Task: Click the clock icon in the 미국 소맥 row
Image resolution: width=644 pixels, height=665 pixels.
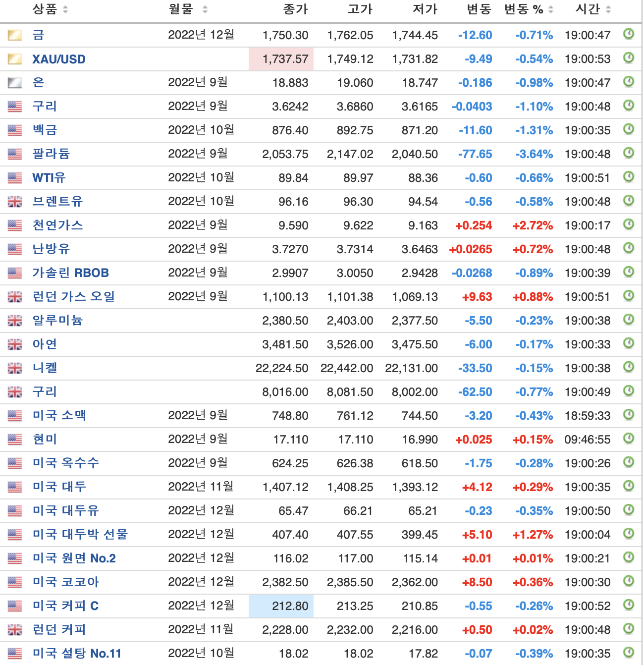Action: 629,415
